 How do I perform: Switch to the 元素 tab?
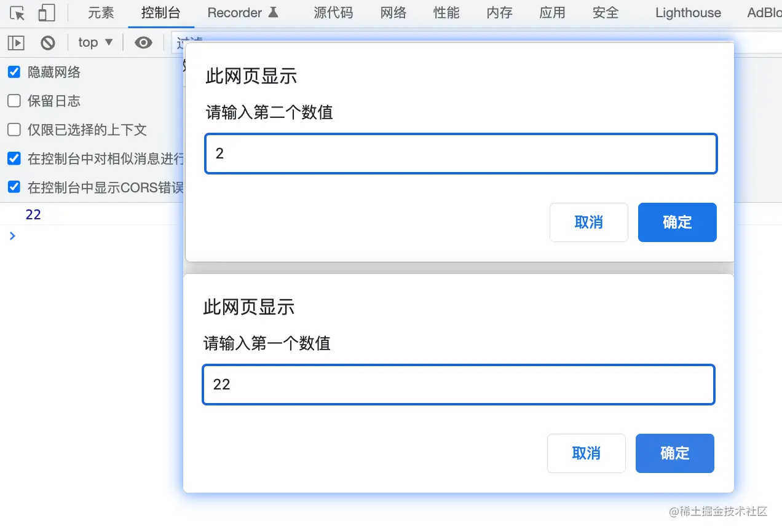pyautogui.click(x=101, y=12)
